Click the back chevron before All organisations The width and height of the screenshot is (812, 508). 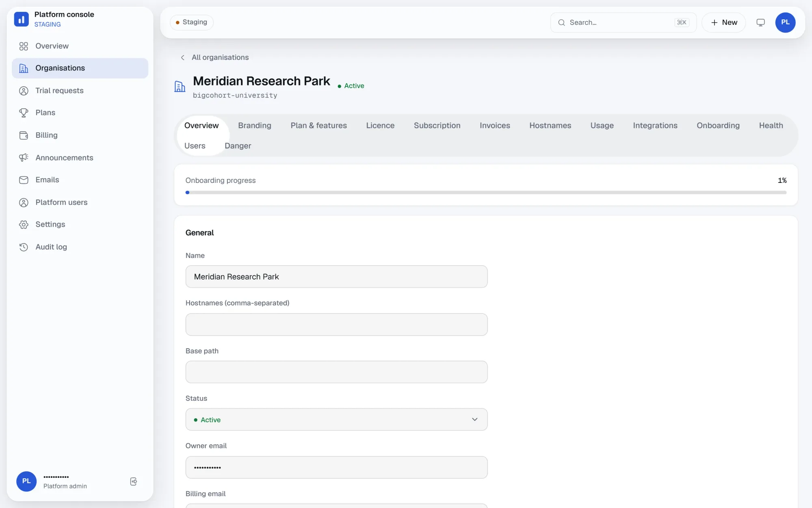click(x=183, y=58)
